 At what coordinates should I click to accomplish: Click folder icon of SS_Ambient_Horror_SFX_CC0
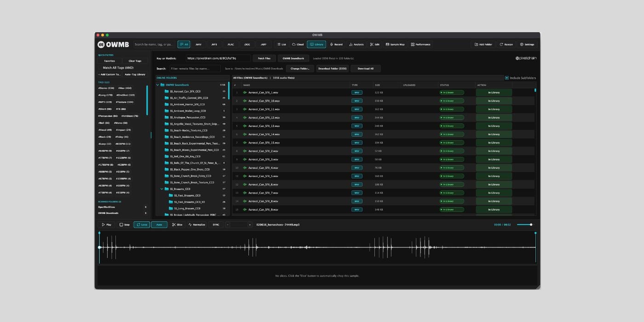[x=167, y=104]
